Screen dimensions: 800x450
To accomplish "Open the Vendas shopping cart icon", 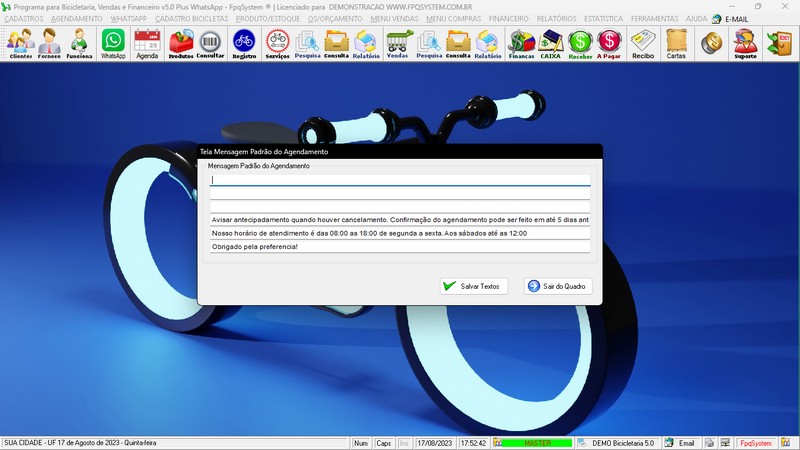I will pos(398,43).
